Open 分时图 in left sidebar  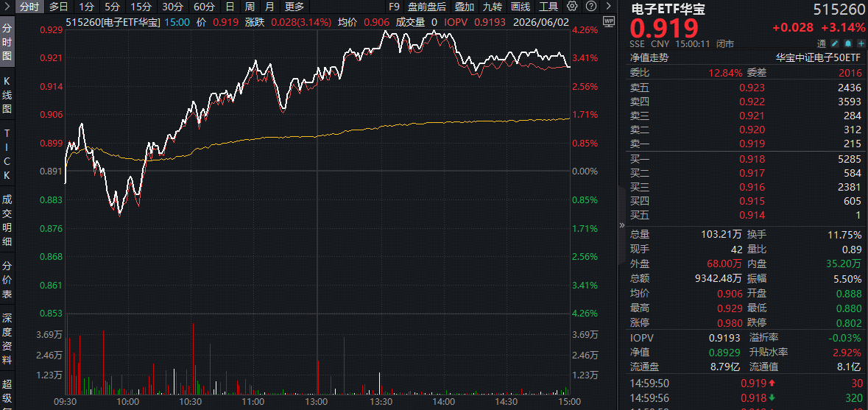tap(7, 41)
